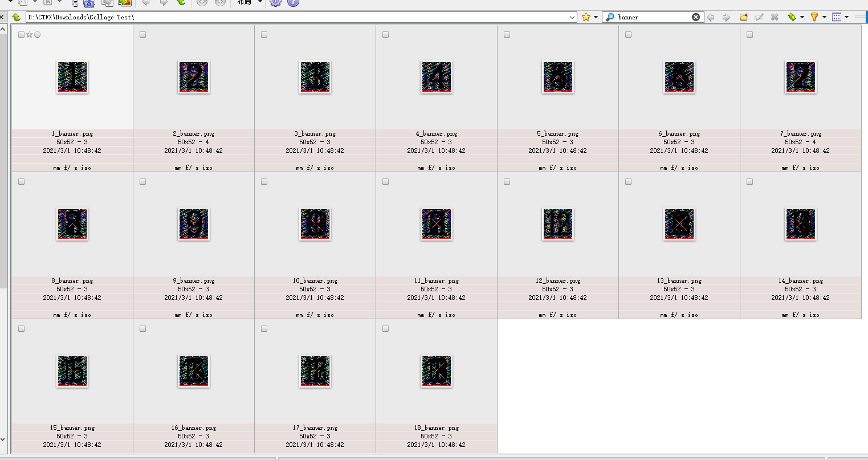Click the 11_banner.png file name
The image size is (868, 460).
pyautogui.click(x=437, y=281)
